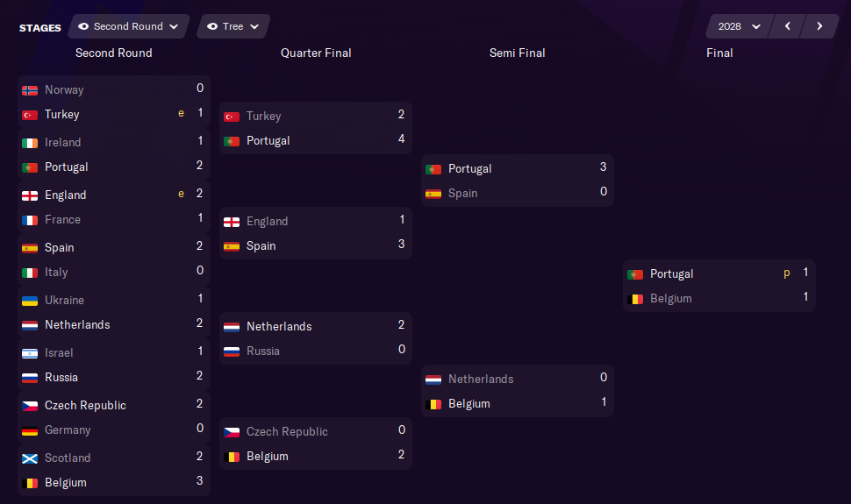
Task: Click the Norway flag icon in Second Round
Action: pyautogui.click(x=30, y=90)
